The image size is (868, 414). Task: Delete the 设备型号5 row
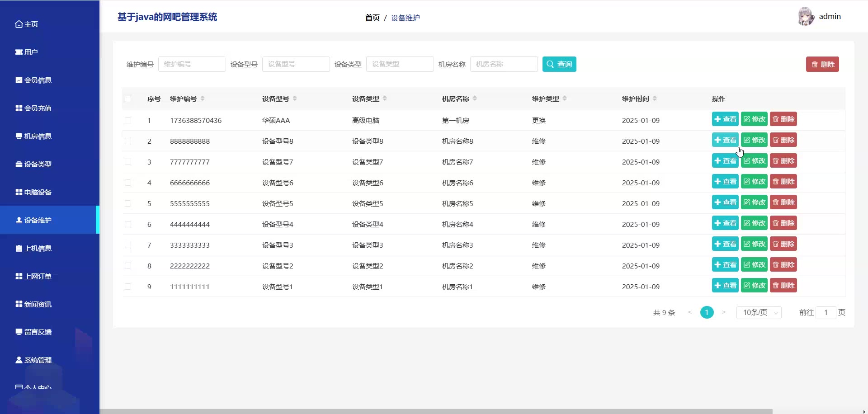click(x=783, y=202)
